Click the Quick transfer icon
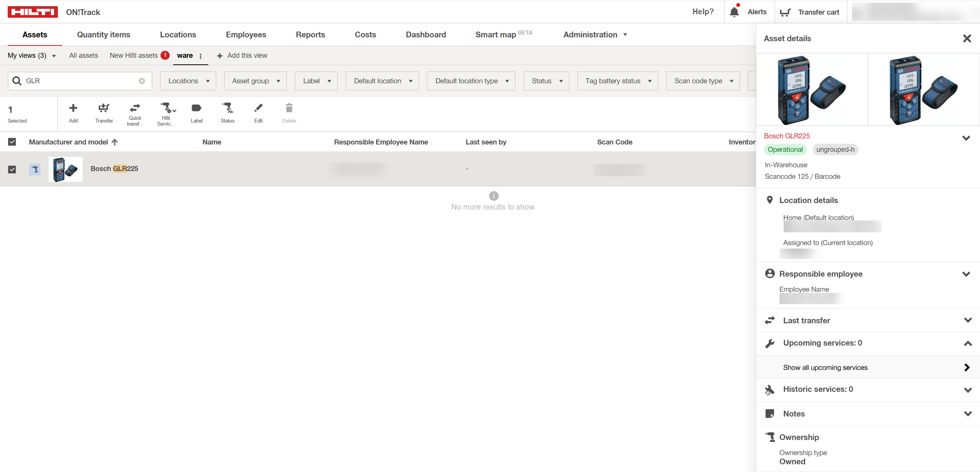This screenshot has width=980, height=472. point(135,108)
